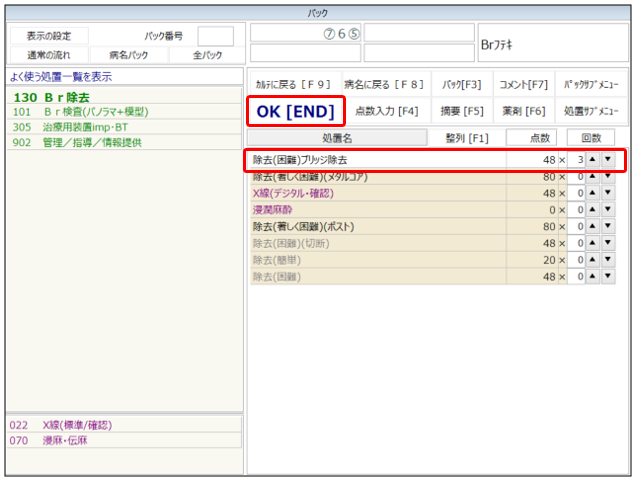
Task: Decrease count for 除去(困難)ブリッジ除去 row
Action: (608, 160)
